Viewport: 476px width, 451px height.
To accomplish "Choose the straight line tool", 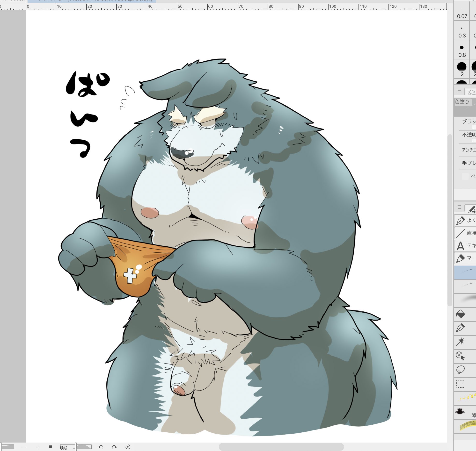I will click(x=460, y=233).
